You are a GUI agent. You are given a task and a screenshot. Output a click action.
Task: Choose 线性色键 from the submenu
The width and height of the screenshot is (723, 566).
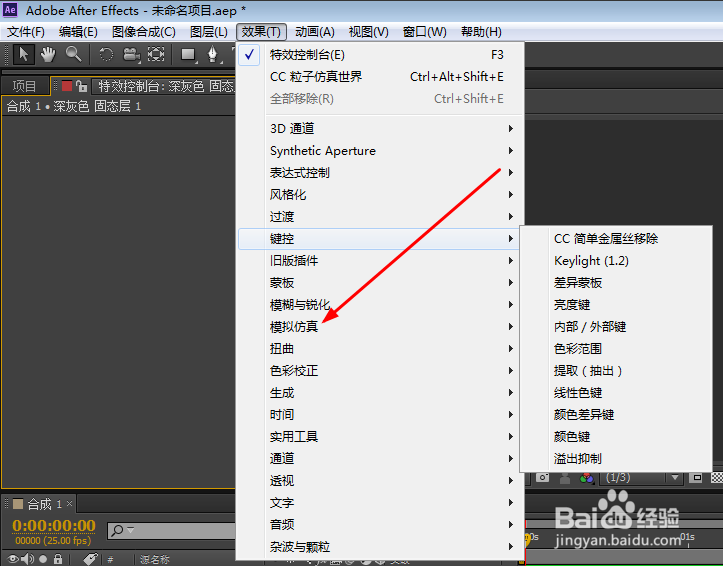point(616,393)
